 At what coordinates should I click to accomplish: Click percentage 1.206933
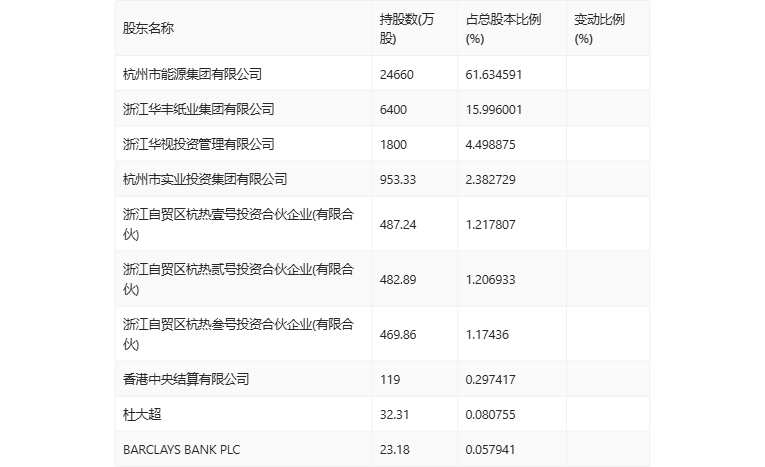click(490, 280)
